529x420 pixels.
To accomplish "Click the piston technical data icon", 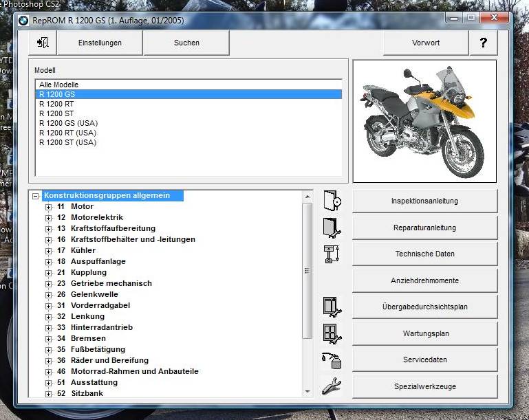I will click(332, 254).
